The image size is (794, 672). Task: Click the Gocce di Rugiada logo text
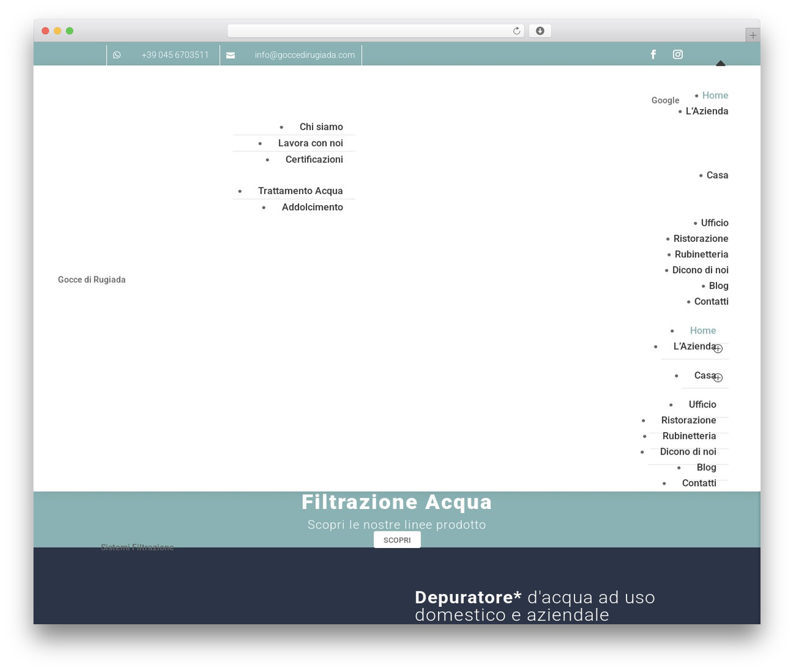tap(92, 280)
